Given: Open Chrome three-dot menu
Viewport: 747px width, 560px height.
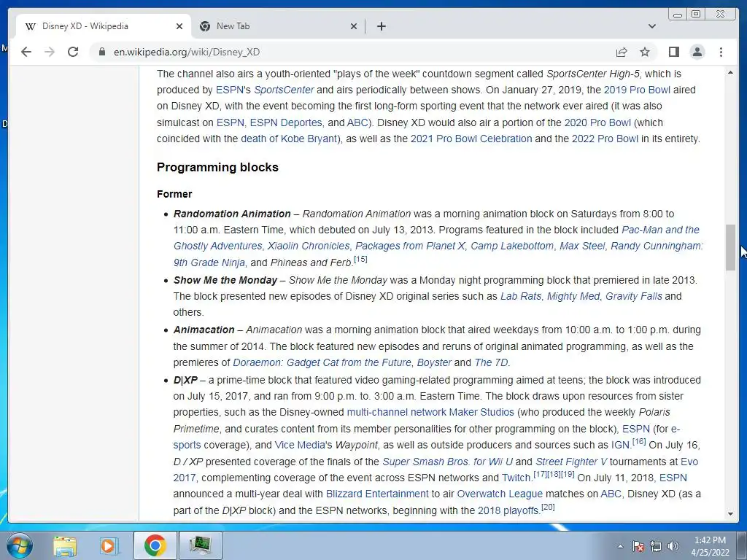Looking at the screenshot, I should pyautogui.click(x=721, y=52).
